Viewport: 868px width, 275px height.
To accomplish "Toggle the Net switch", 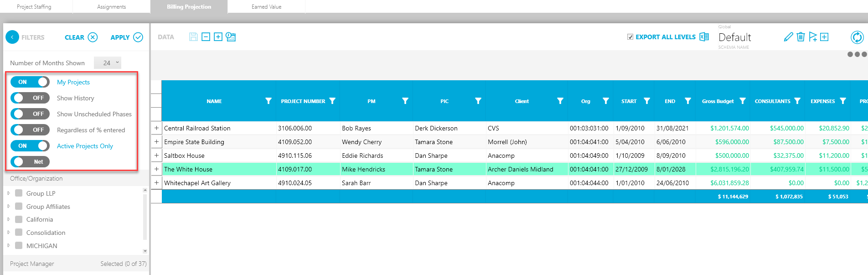I will (30, 162).
